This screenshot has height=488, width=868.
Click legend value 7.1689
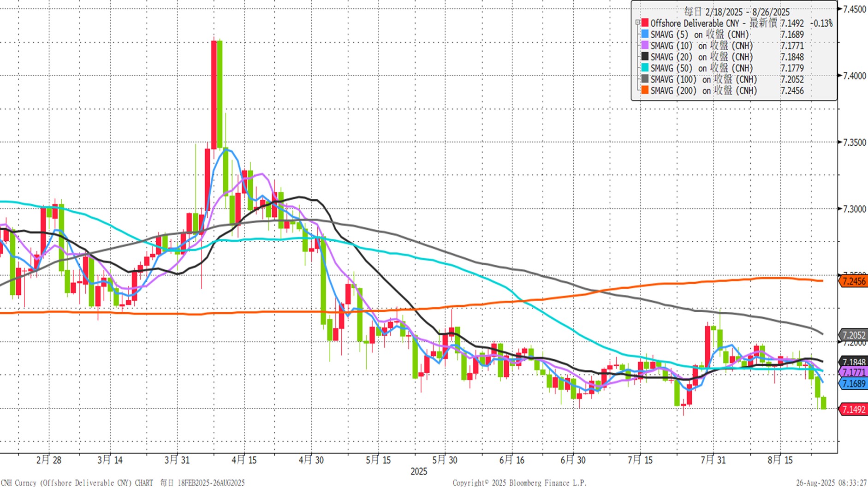click(792, 35)
